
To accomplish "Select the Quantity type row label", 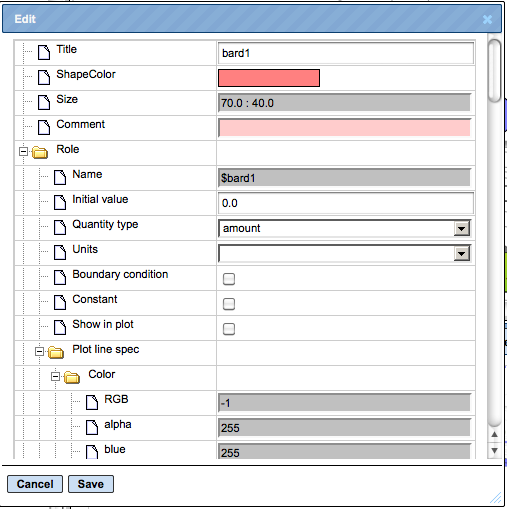I will [x=105, y=225].
